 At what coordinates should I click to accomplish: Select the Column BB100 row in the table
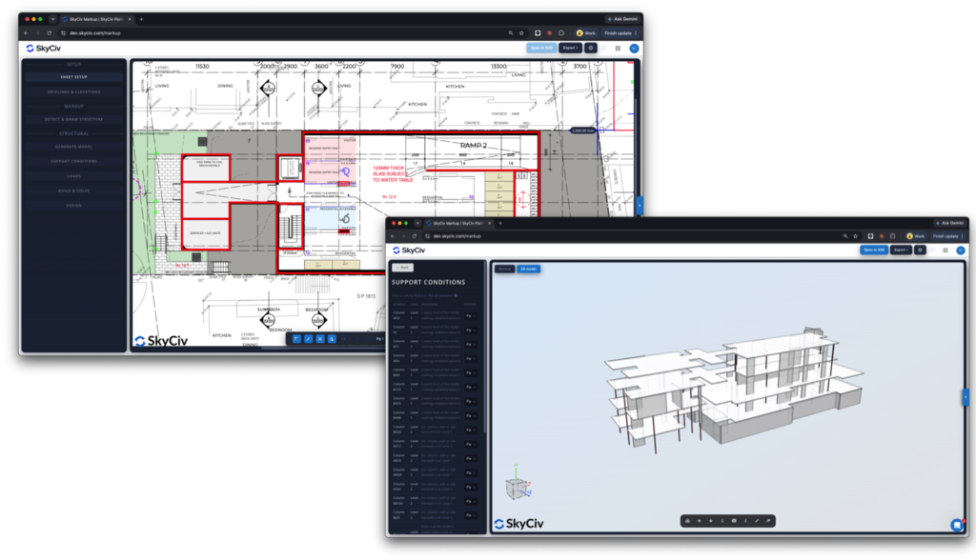434,501
